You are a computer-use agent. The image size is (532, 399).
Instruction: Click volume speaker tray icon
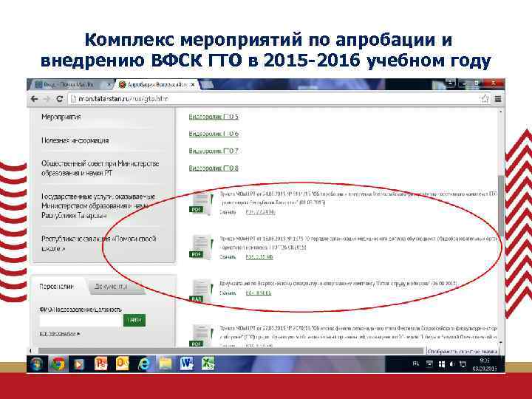coord(452,364)
